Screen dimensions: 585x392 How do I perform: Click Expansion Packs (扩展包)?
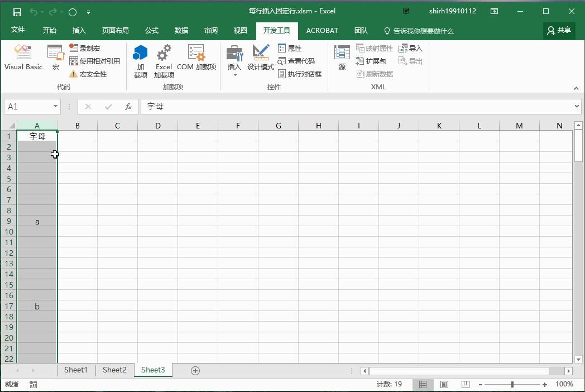tap(371, 61)
